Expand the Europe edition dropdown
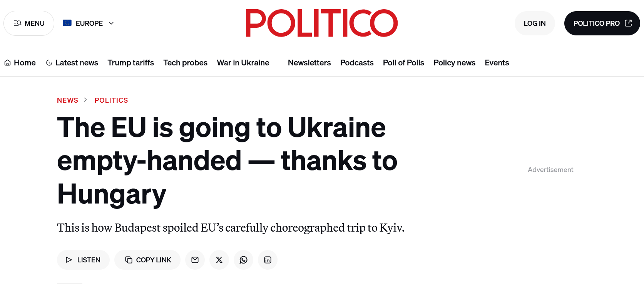The width and height of the screenshot is (644, 287). click(89, 23)
